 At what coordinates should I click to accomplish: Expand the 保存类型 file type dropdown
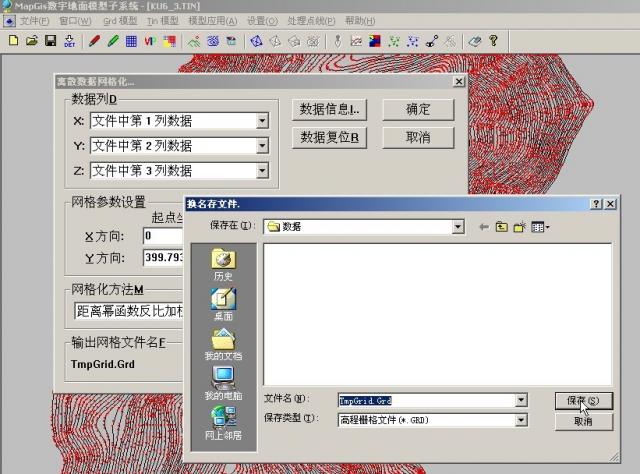(x=521, y=420)
